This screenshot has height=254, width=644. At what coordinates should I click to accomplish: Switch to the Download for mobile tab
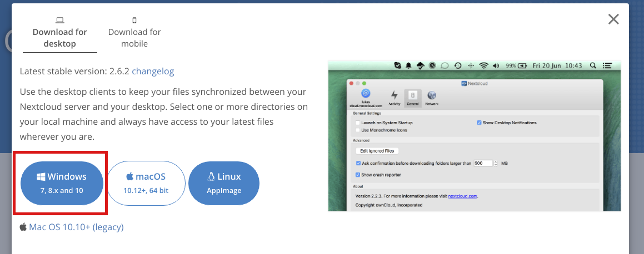point(134,32)
